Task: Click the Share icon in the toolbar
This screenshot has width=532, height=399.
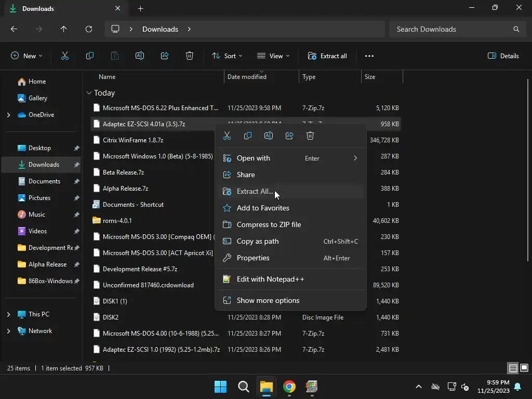Action: pos(165,56)
